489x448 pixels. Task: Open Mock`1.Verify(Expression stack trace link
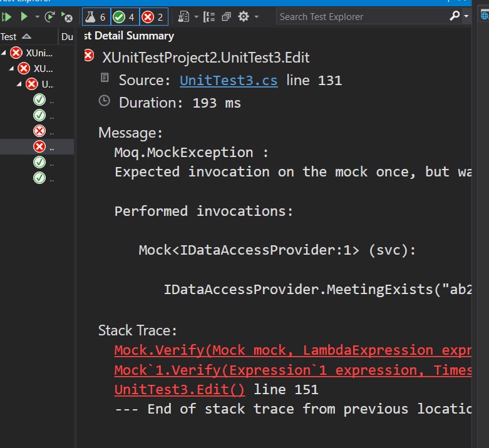pyautogui.click(x=292, y=370)
